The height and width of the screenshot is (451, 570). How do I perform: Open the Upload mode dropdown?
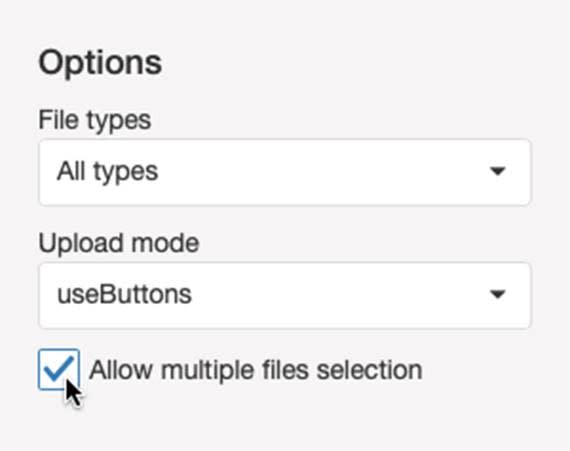(x=285, y=295)
